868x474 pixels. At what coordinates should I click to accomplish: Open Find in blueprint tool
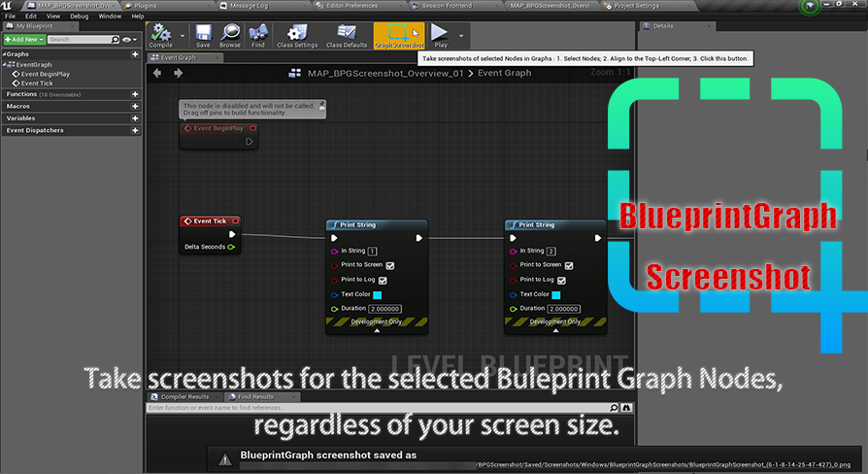[x=258, y=35]
